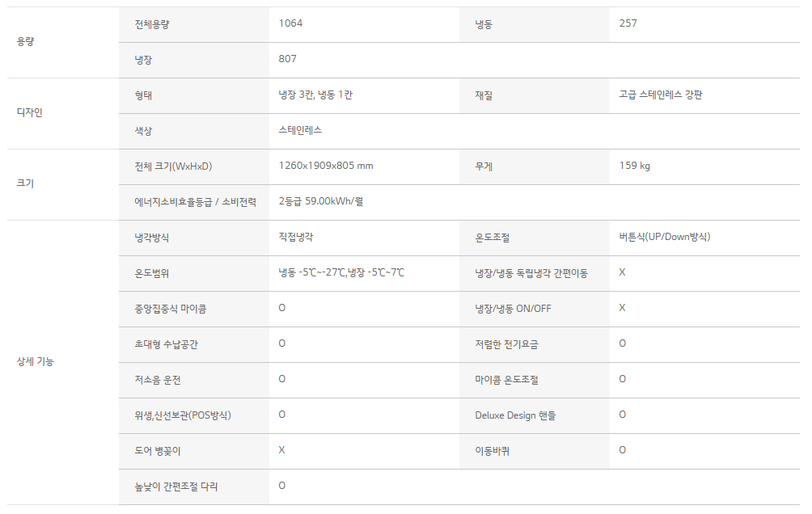Click the 냉동 capacity value 257
This screenshot has height=514, width=812.
[x=628, y=23]
